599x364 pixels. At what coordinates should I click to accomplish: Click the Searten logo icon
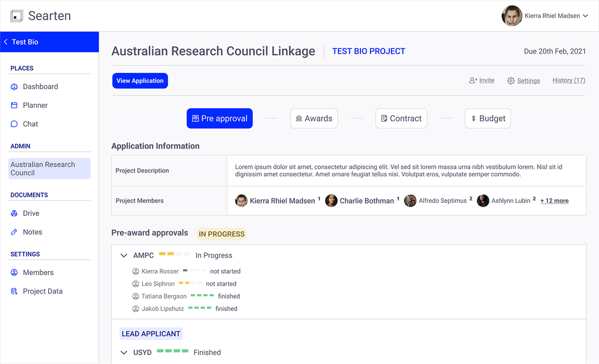pos(17,16)
